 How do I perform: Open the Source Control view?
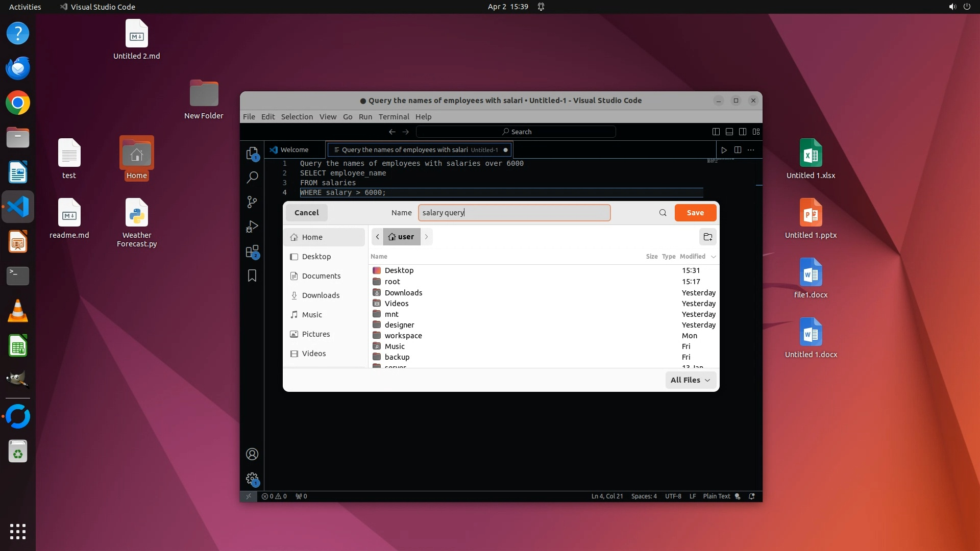[252, 202]
